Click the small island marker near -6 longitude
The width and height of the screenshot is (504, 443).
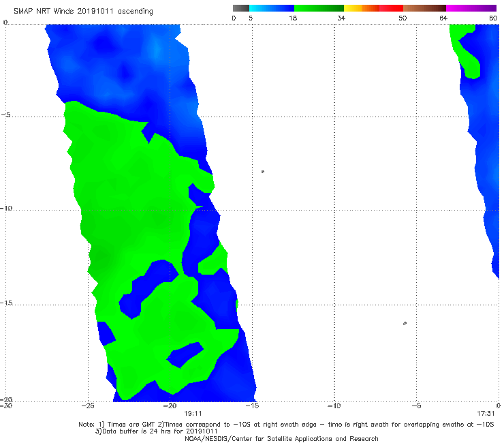click(x=405, y=323)
